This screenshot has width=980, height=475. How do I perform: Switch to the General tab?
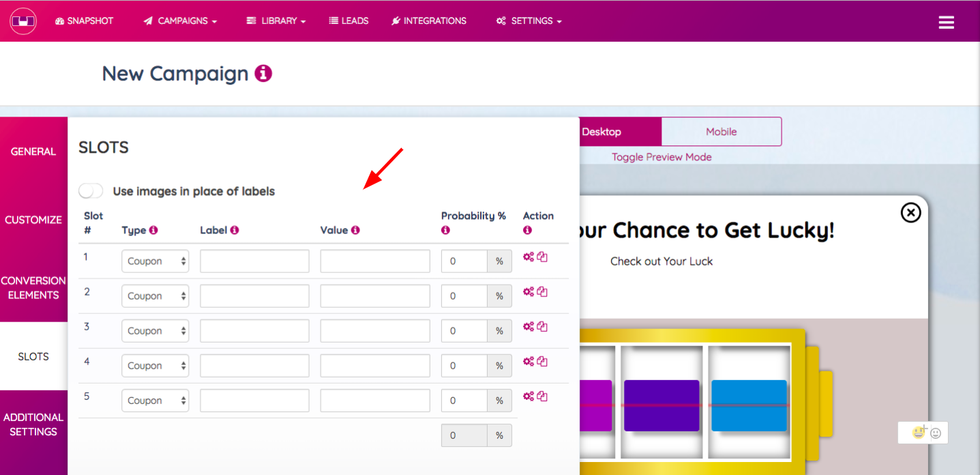[33, 152]
